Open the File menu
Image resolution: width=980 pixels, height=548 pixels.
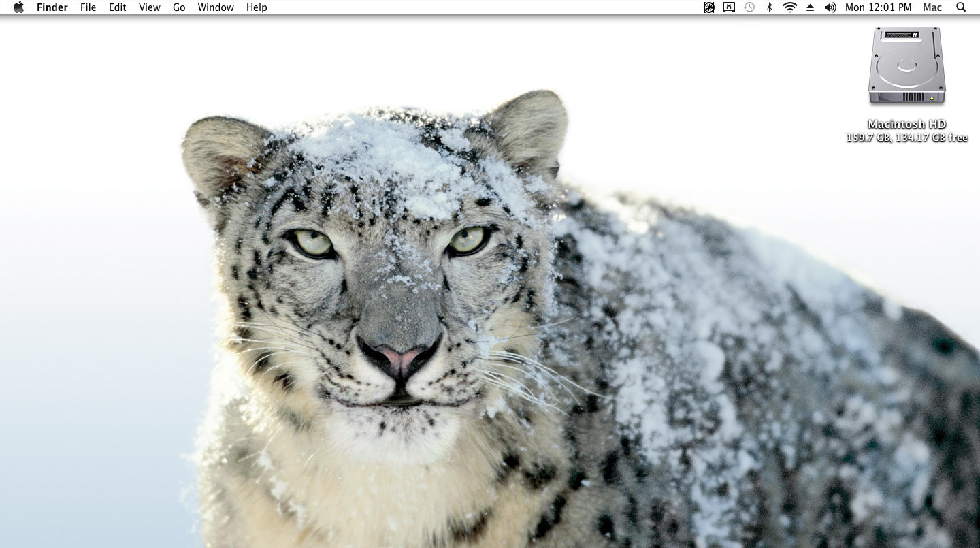click(x=88, y=7)
